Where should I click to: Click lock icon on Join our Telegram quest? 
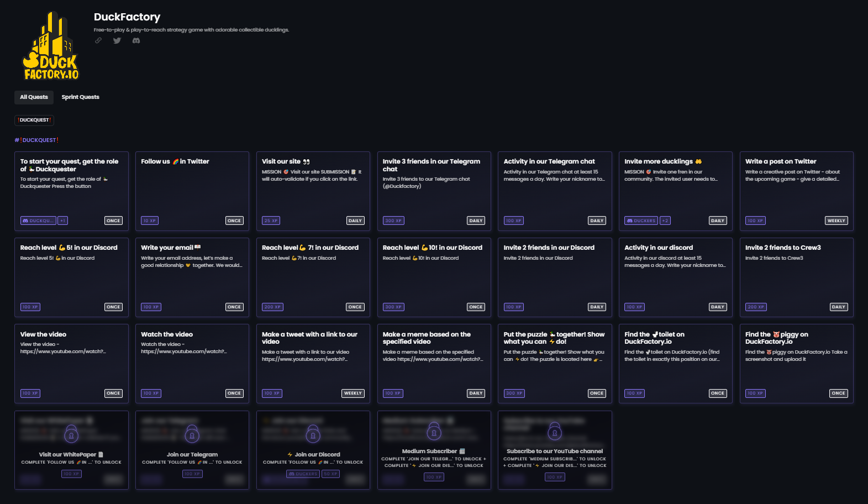pos(192,434)
